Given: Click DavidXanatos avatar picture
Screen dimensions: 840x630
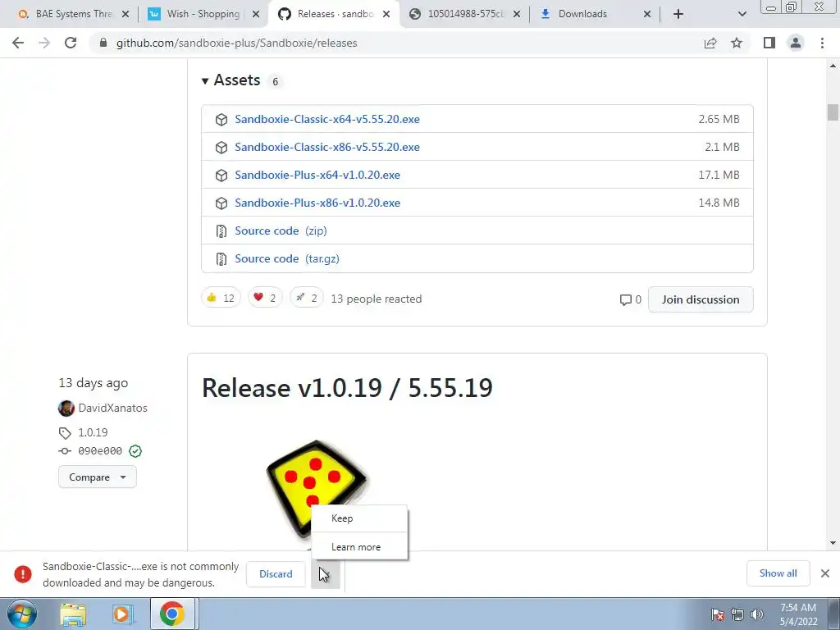Looking at the screenshot, I should [x=66, y=409].
